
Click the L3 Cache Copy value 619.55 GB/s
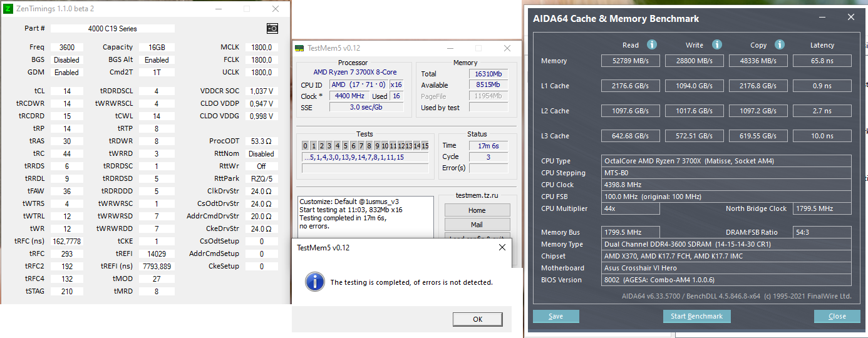[x=758, y=136]
